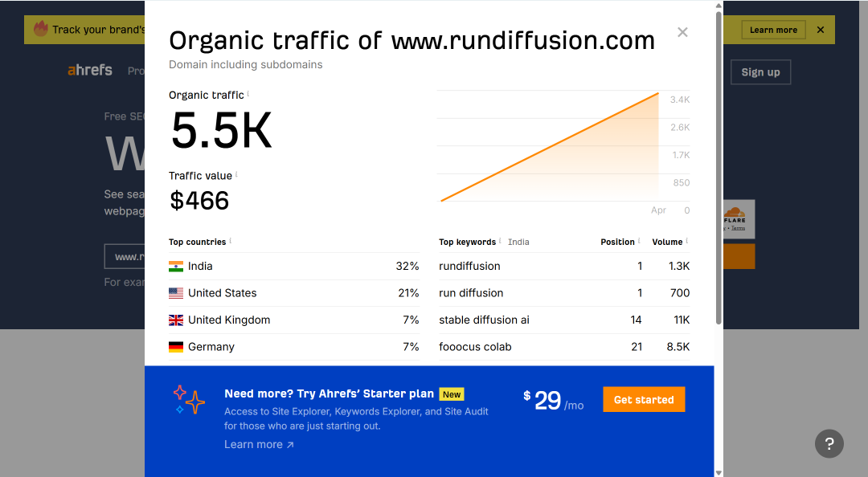Click the flame icon in yellow banner
This screenshot has height=477, width=868.
pyautogui.click(x=40, y=29)
